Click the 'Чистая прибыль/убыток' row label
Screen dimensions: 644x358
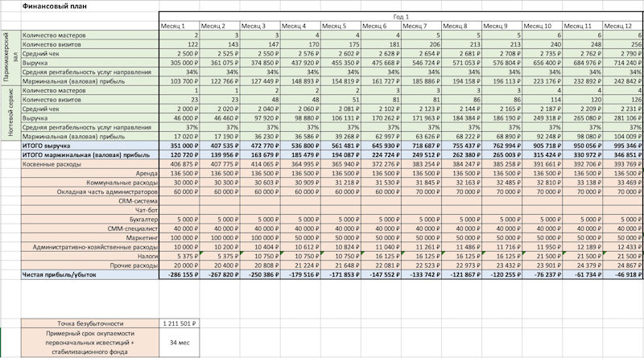(x=90, y=274)
